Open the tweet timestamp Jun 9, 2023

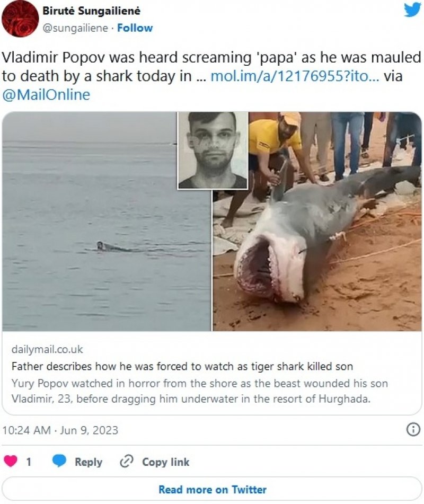pyautogui.click(x=60, y=430)
